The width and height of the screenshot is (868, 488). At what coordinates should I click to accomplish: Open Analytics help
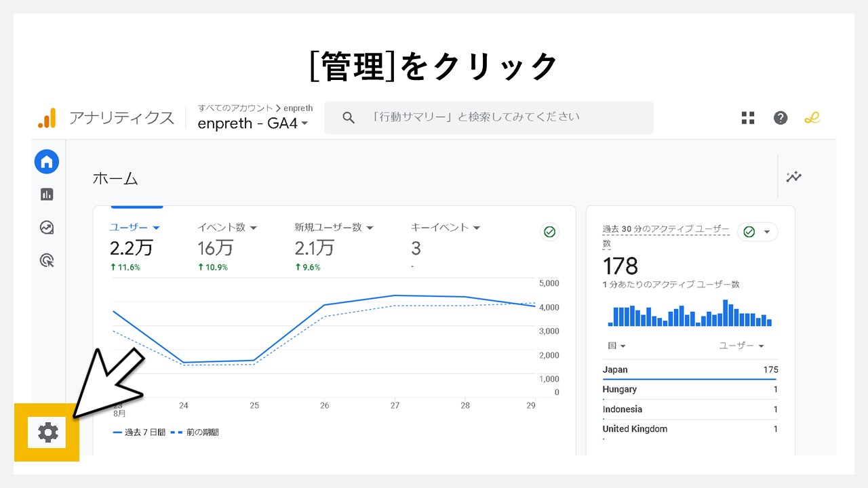tap(781, 117)
